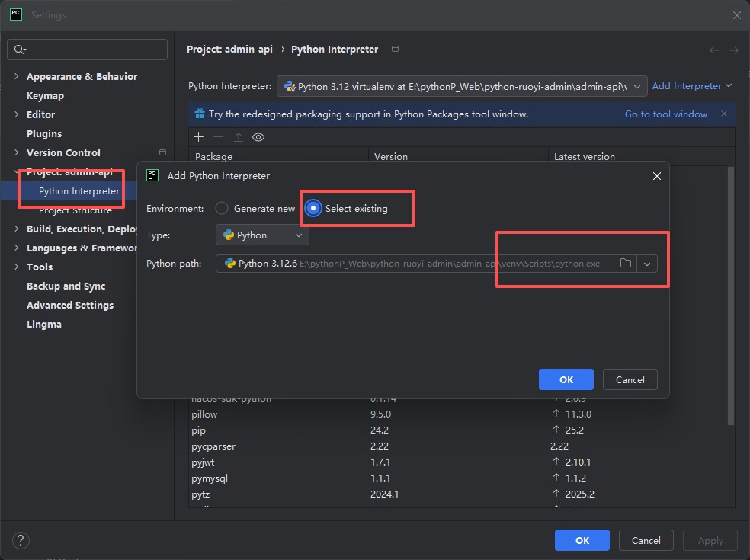Open the Keymap settings page
This screenshot has height=560, width=750.
[45, 95]
